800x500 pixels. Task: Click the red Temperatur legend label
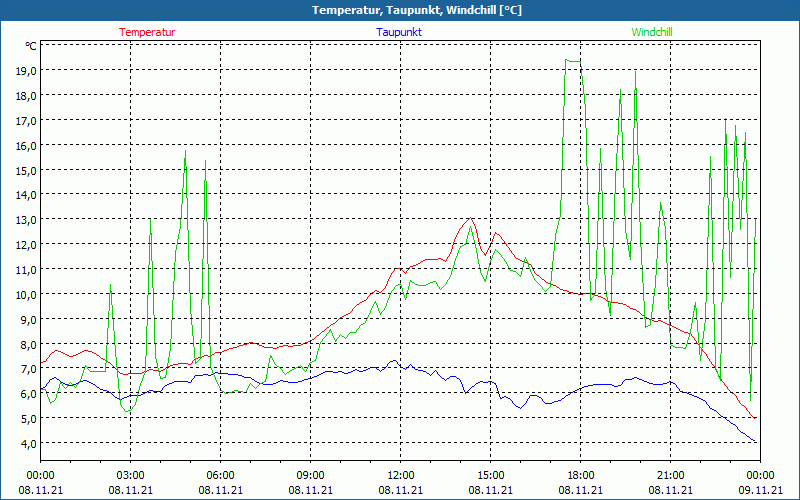tap(147, 32)
